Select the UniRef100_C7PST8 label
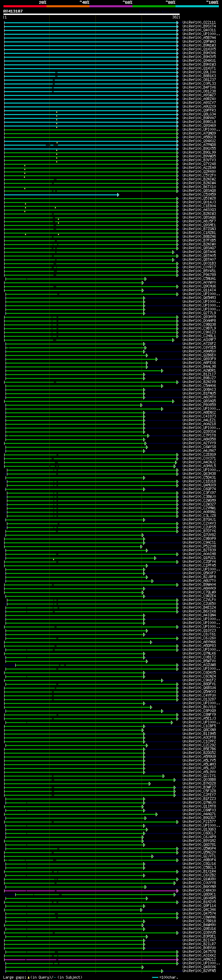Viewport: 222px width, 980px height. [199, 436]
